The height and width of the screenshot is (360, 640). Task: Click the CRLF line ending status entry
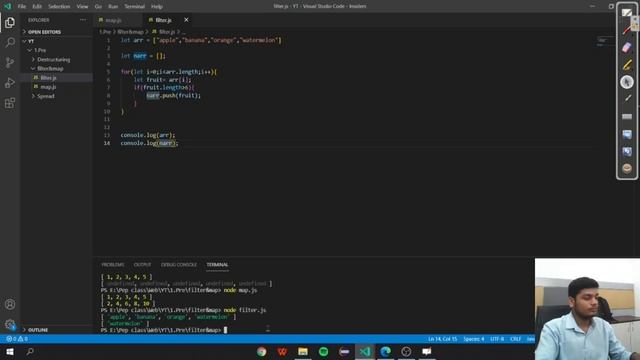(x=516, y=339)
